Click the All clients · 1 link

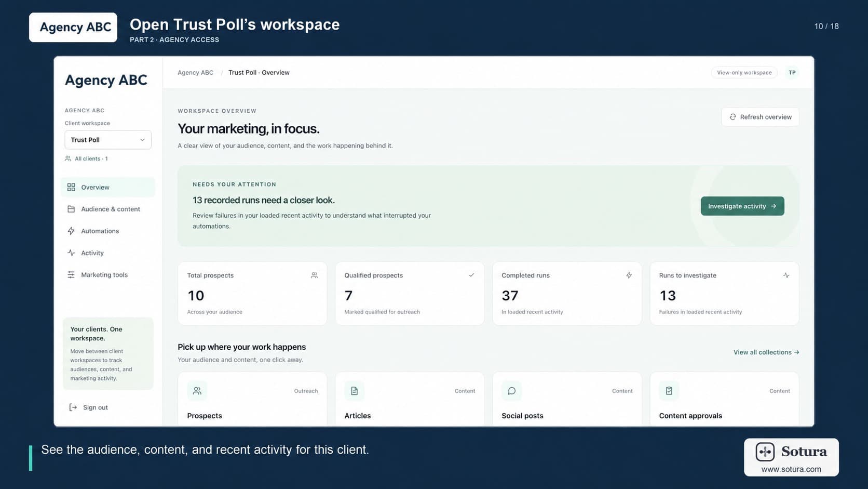click(x=86, y=158)
